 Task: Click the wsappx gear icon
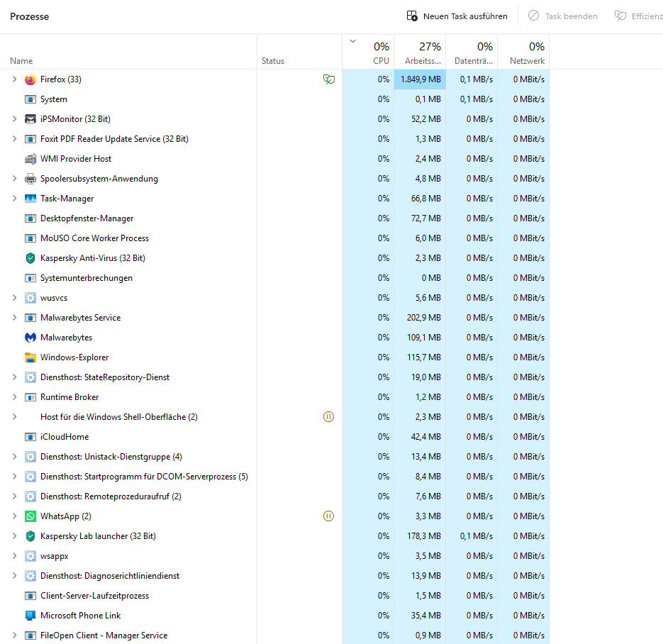[30, 556]
